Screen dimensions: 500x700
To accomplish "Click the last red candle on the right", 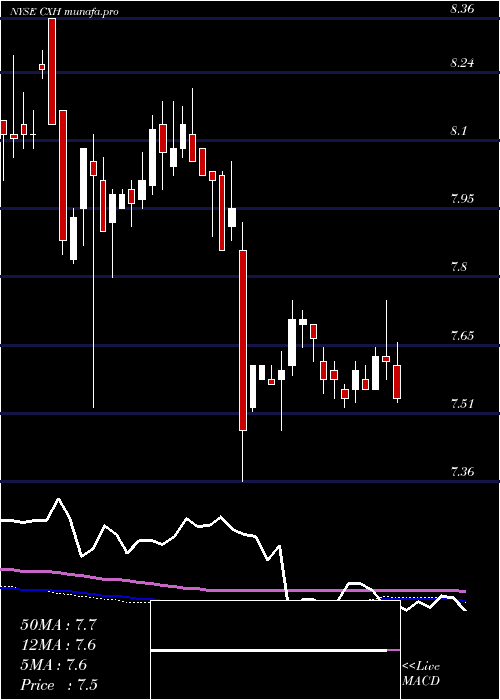I will pyautogui.click(x=397, y=382).
